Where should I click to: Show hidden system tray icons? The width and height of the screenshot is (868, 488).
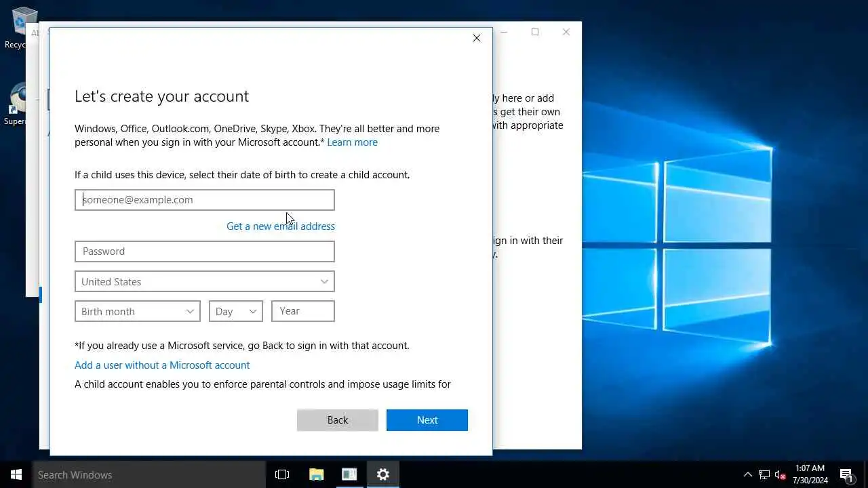coord(748,474)
